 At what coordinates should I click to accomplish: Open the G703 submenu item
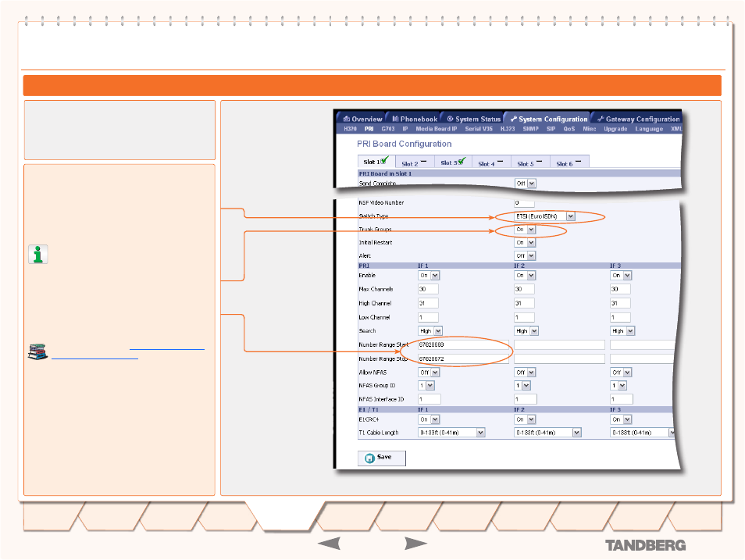click(388, 129)
